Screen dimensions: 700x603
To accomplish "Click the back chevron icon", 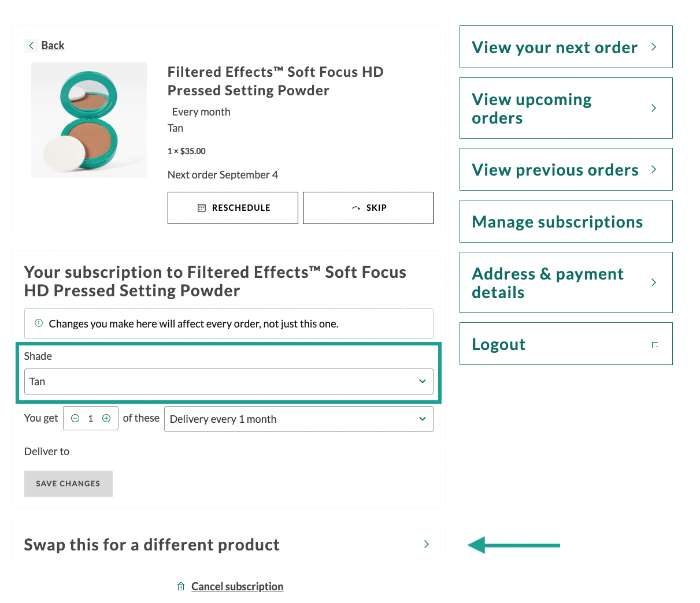I will coord(31,45).
